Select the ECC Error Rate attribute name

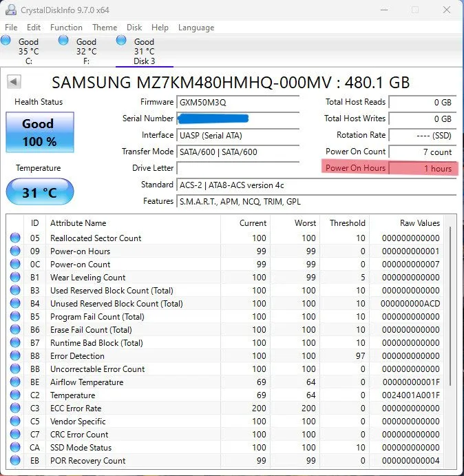[76, 408]
